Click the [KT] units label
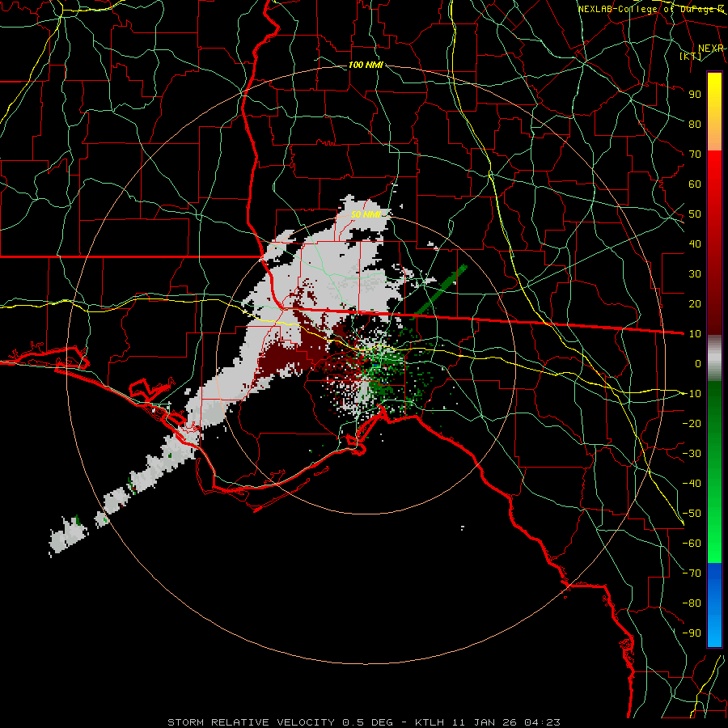The width and height of the screenshot is (728, 728). [691, 56]
